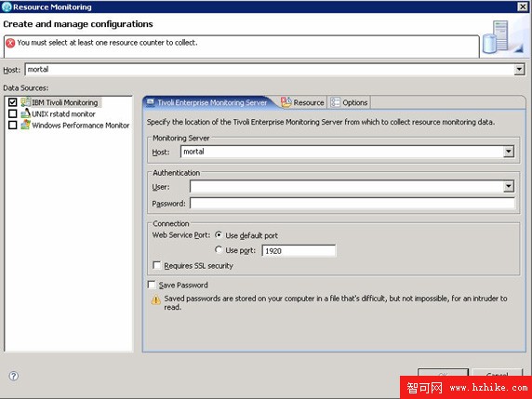532x399 pixels.
Task: Open the top Host dropdown arrow
Action: (519, 70)
